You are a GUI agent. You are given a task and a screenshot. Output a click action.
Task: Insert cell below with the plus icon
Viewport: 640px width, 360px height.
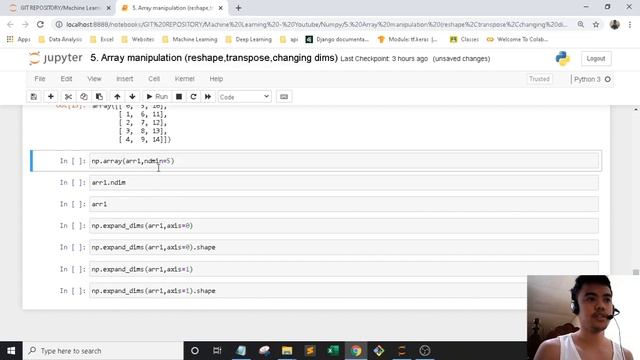51,97
